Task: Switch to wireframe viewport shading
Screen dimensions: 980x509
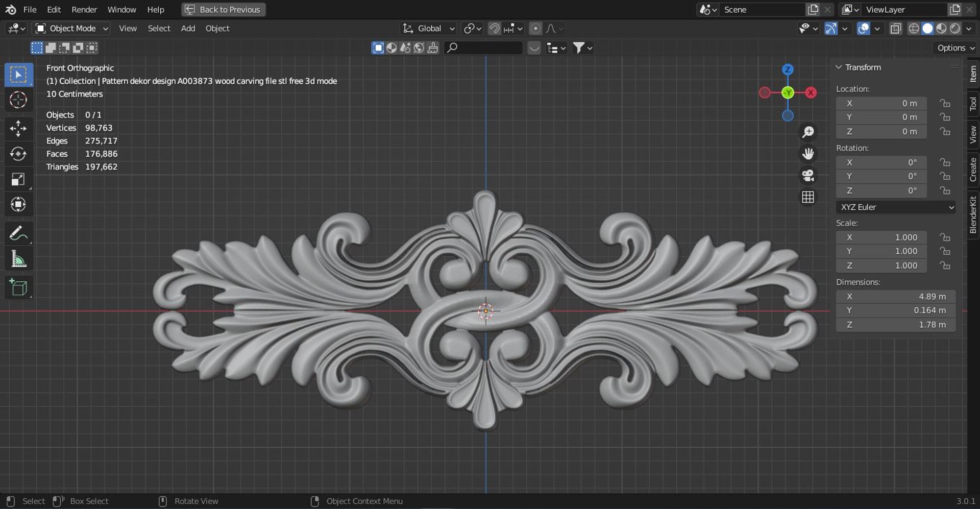Action: (914, 29)
